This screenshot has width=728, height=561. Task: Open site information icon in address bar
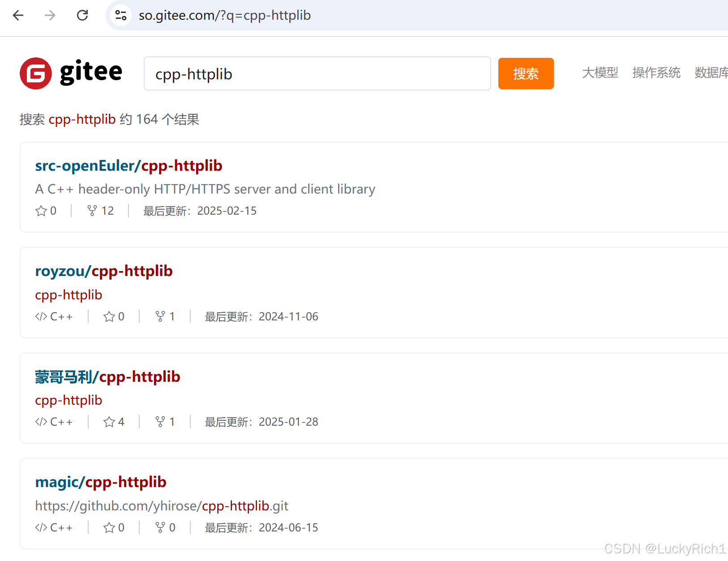click(120, 15)
